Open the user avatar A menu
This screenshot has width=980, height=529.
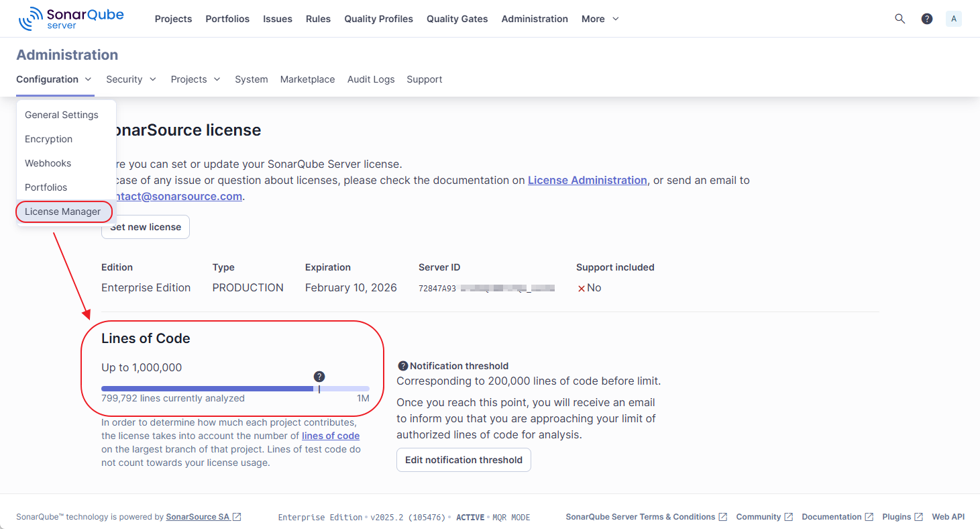coord(954,19)
